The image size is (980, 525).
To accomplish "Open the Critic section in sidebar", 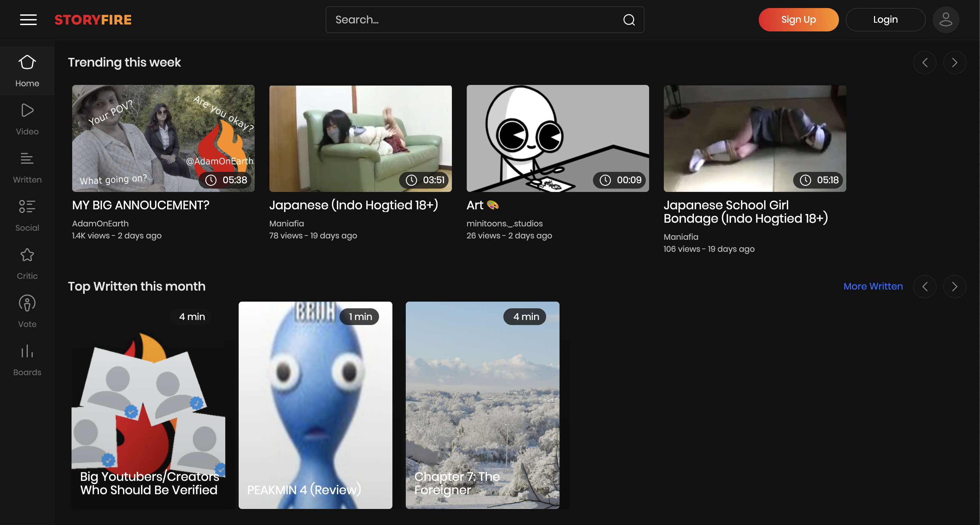I will click(27, 264).
